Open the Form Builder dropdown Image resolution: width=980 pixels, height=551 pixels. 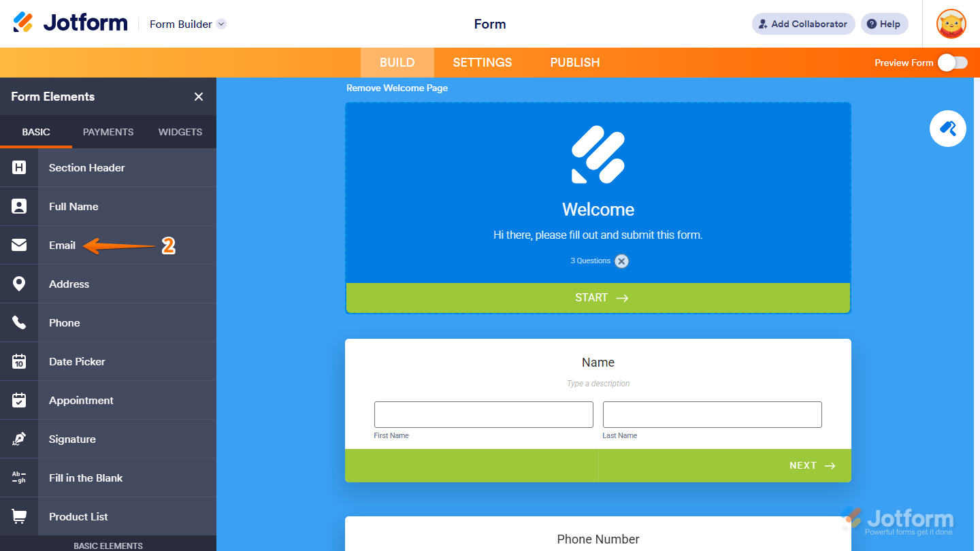pyautogui.click(x=187, y=24)
